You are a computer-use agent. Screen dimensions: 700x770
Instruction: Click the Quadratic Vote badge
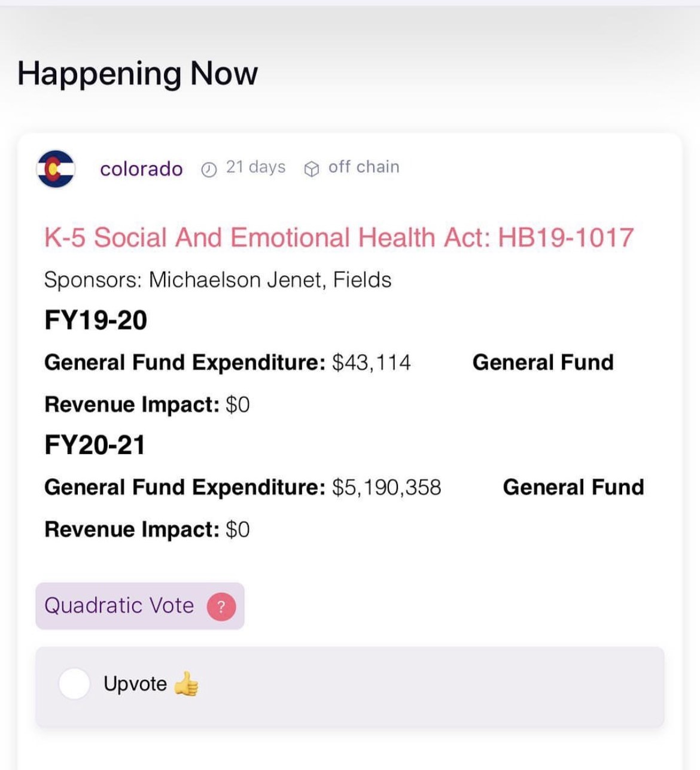pyautogui.click(x=140, y=606)
